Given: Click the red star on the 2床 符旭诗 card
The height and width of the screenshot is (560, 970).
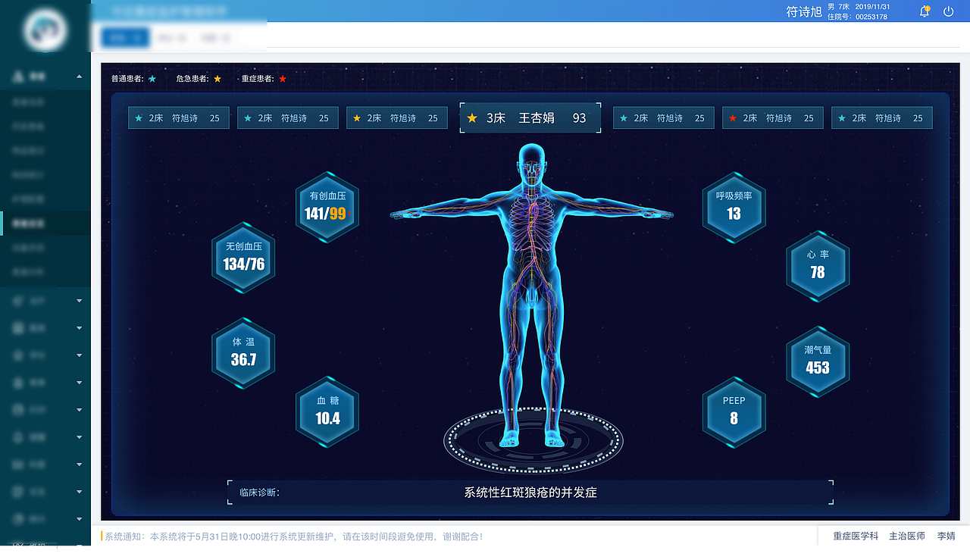Looking at the screenshot, I should [732, 117].
